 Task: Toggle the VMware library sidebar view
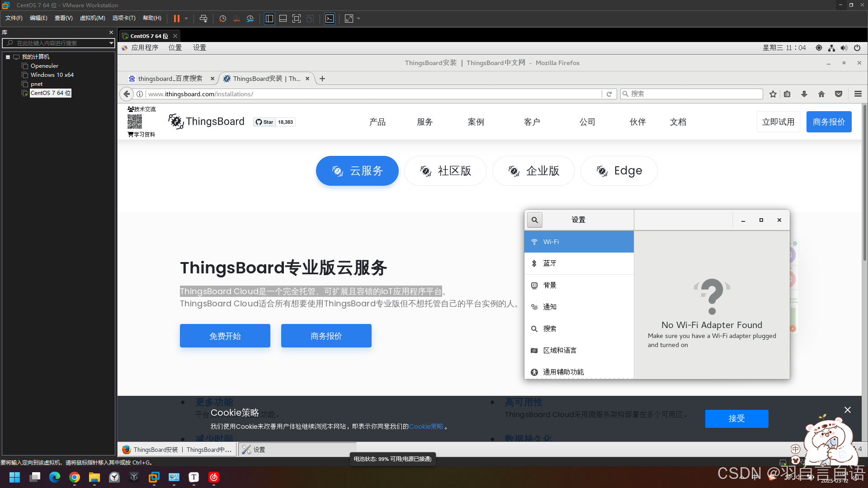pos(269,19)
